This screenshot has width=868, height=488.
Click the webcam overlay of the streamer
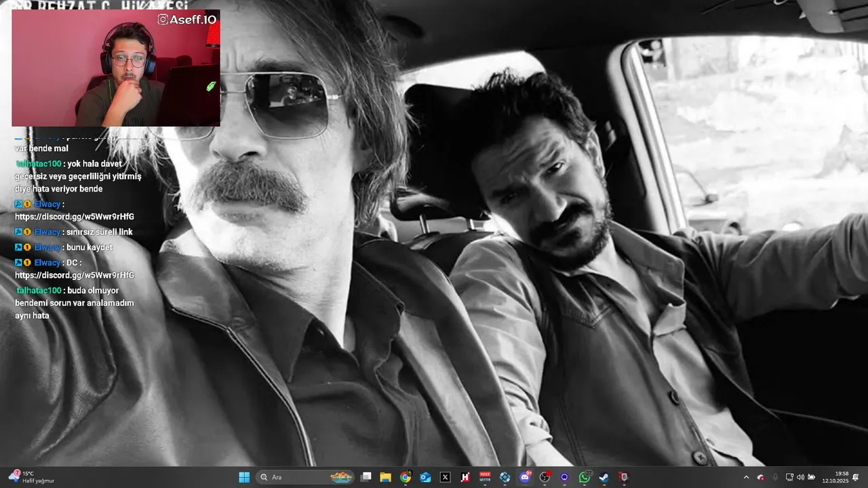(x=116, y=68)
